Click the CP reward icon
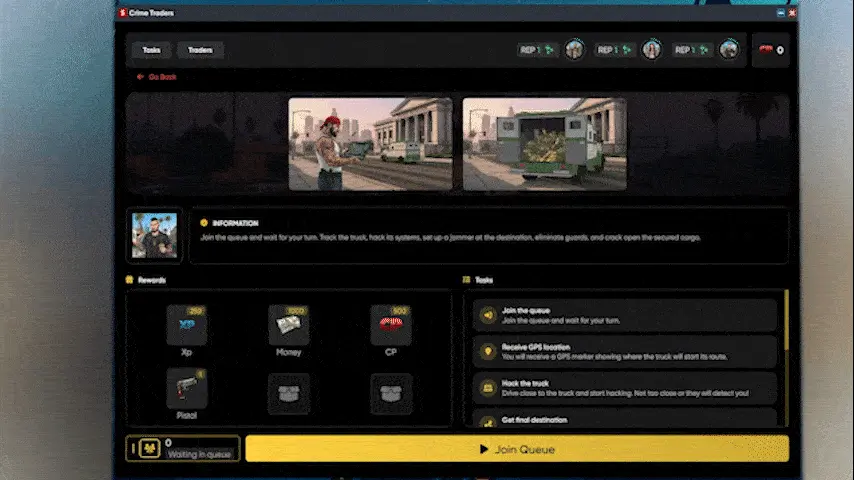This screenshot has width=854, height=480. (391, 325)
